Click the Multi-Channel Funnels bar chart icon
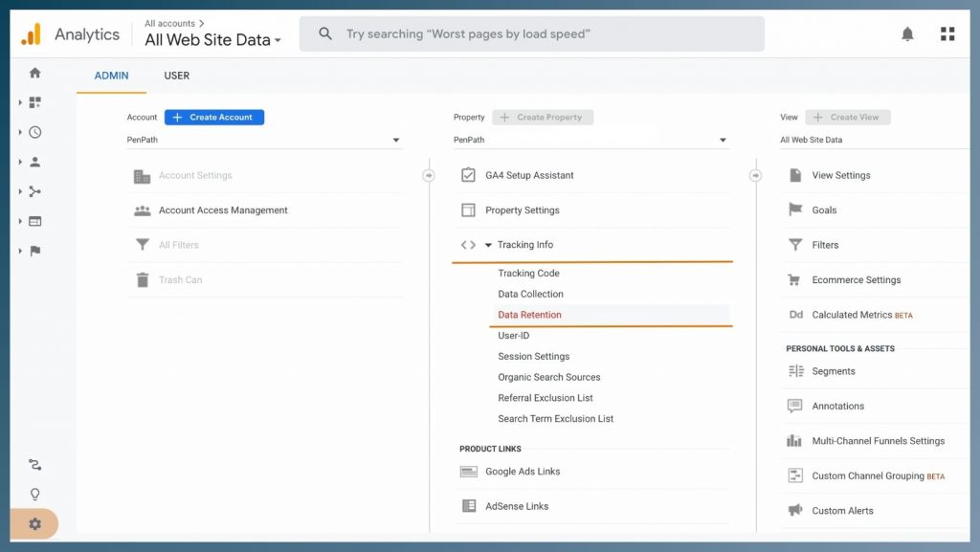Screen dimensions: 980x552 [794, 441]
